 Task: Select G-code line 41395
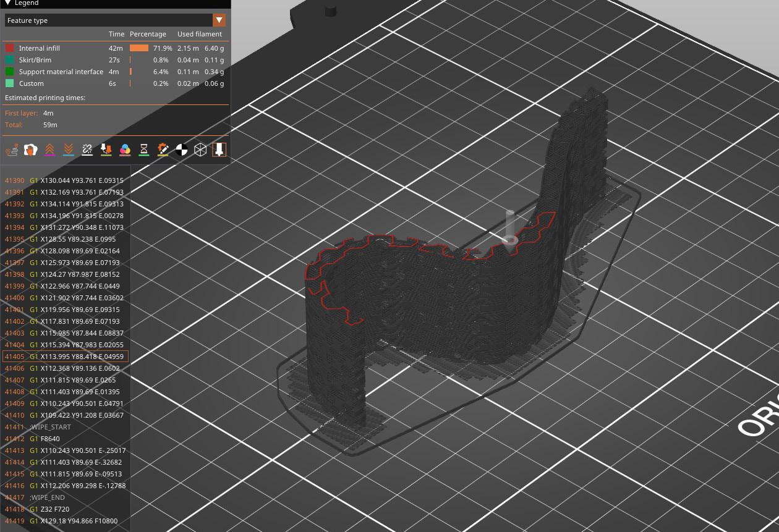(x=65, y=239)
